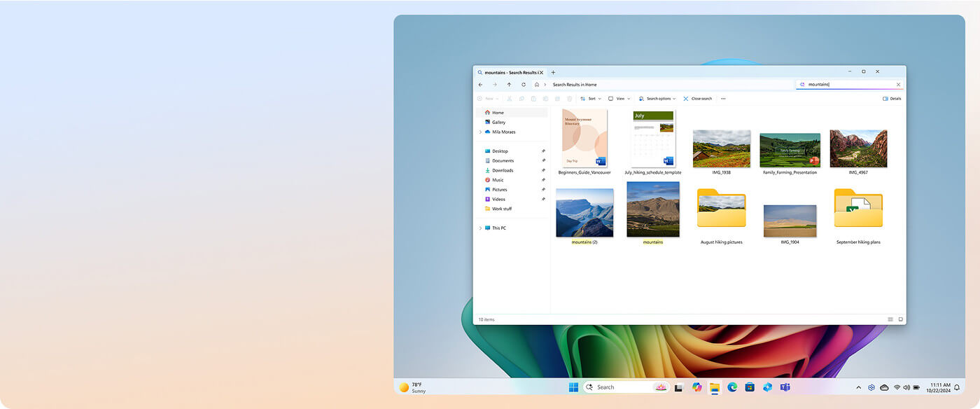Click the Rename icon in toolbar
This screenshot has height=409, width=980.
545,99
